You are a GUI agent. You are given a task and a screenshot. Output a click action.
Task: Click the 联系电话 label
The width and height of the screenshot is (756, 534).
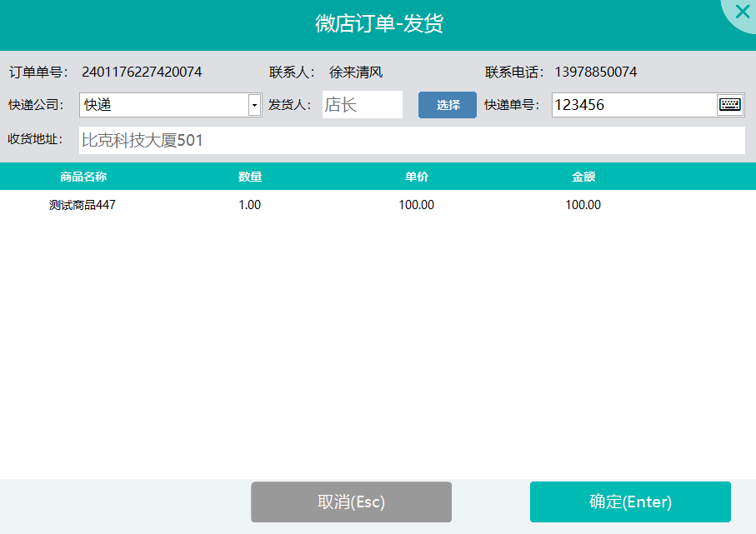click(x=514, y=72)
